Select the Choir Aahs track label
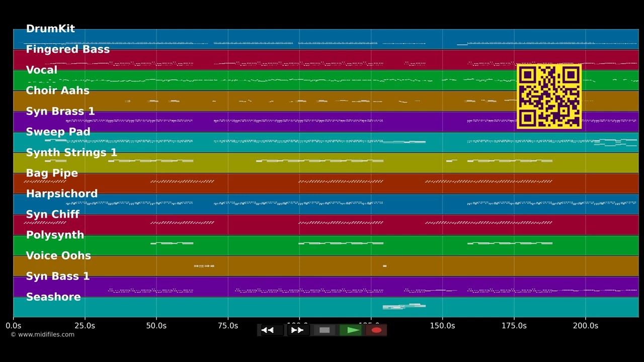The image size is (644, 362). point(57,90)
